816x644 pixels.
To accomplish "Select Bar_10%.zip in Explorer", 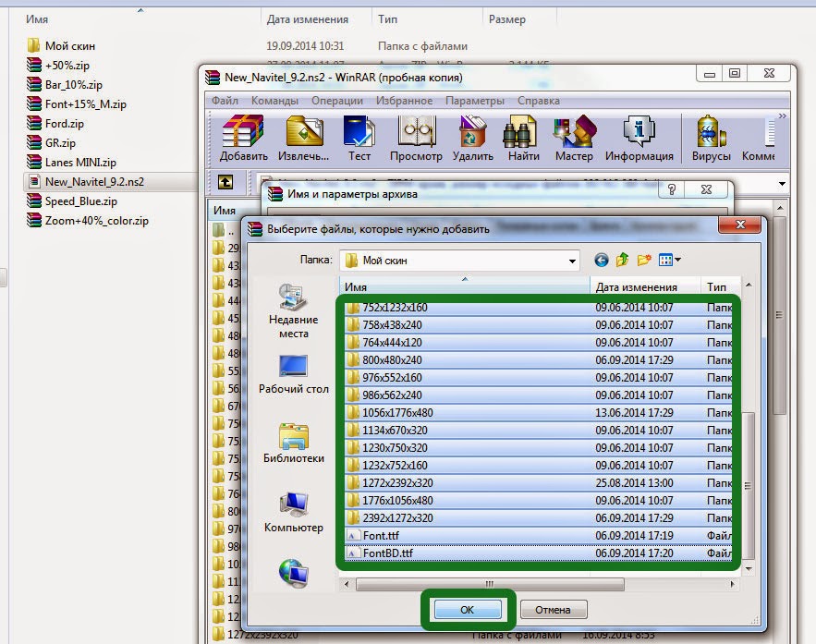I will 65,85.
